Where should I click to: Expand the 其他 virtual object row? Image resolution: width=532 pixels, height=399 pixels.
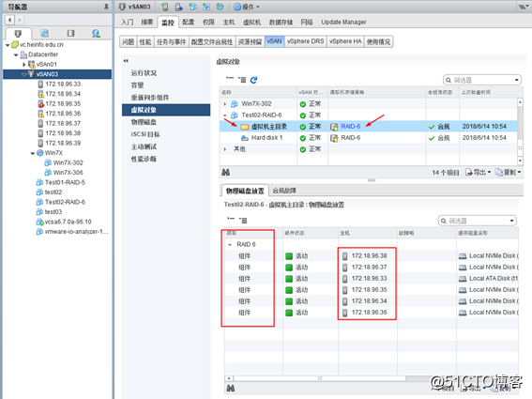225,149
